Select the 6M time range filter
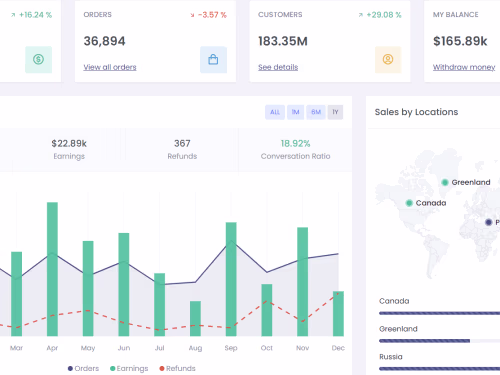This screenshot has width=500, height=375. coord(316,112)
